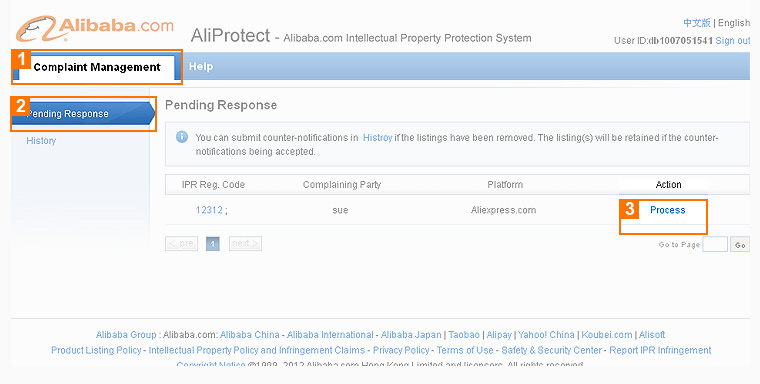
Task: Open History in the sidebar
Action: [x=41, y=141]
